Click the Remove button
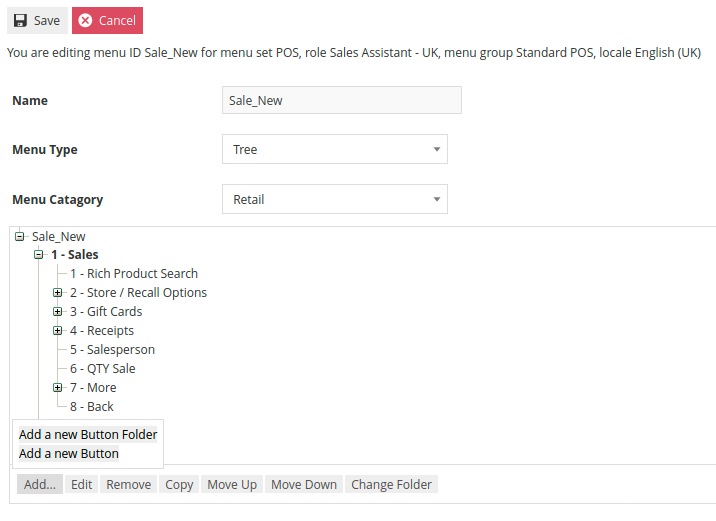Screen dimensions: 716x521 [129, 484]
